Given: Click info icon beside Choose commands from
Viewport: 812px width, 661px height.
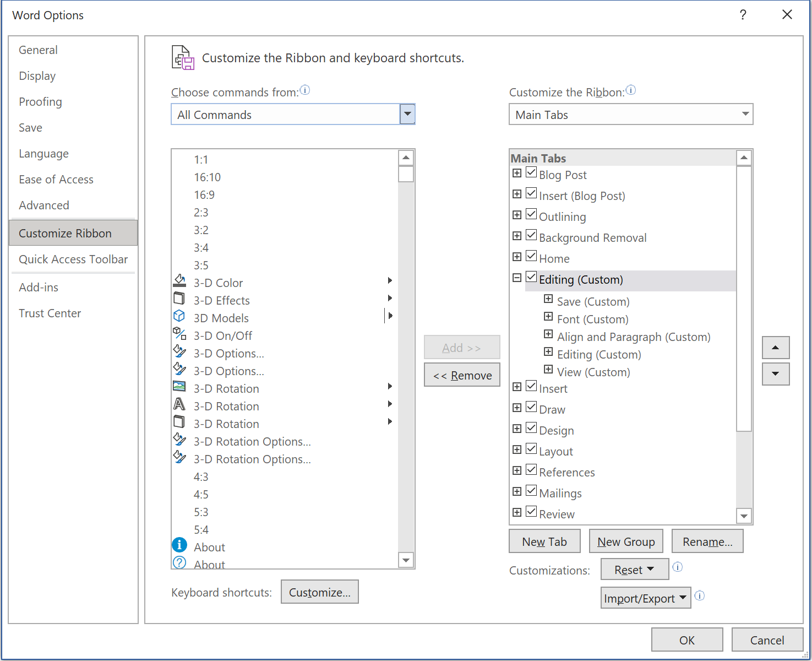Looking at the screenshot, I should [x=305, y=90].
